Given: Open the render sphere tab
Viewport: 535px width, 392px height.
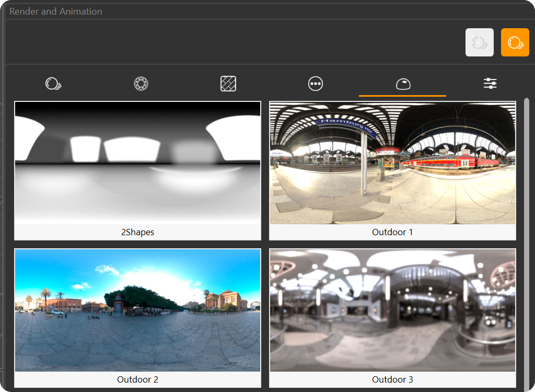Looking at the screenshot, I should 54,84.
